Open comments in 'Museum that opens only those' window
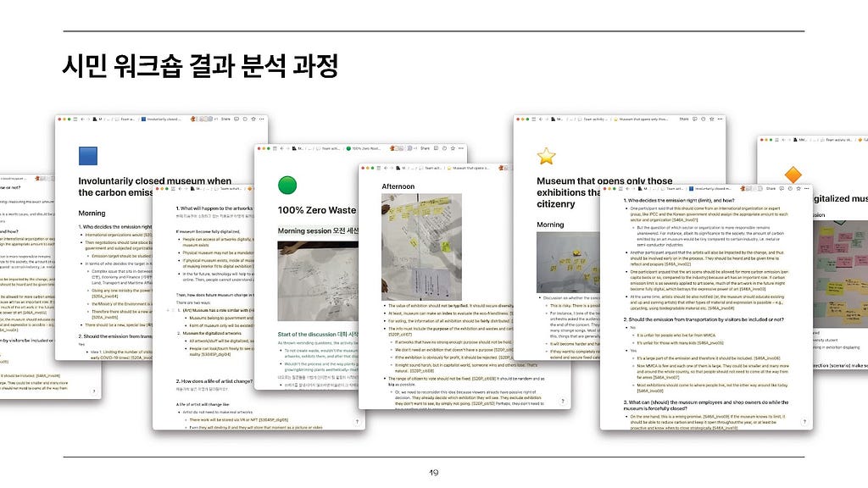The height and width of the screenshot is (488, 868). [695, 119]
